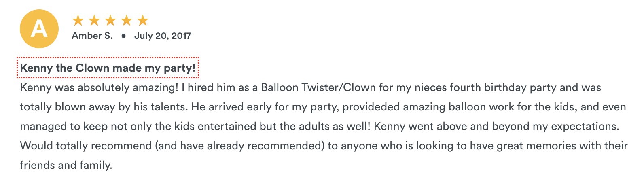This screenshot has width=644, height=187.
Task: Click the yellow "A" reviewer avatar
Action: (x=39, y=29)
